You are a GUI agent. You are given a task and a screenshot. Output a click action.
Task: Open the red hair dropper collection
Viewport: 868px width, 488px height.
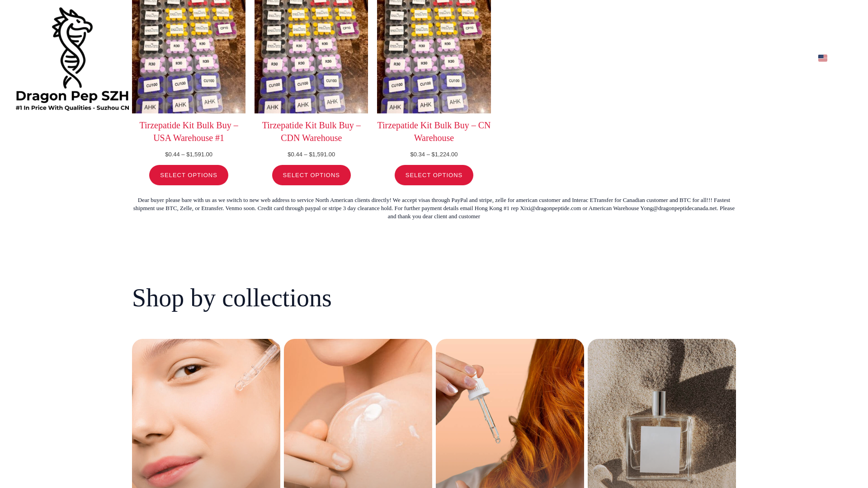(510, 413)
